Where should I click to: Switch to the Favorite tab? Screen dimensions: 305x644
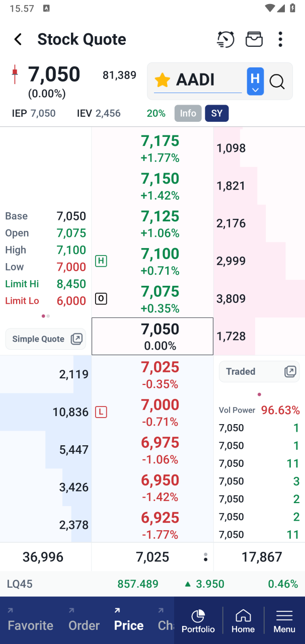pos(31,625)
